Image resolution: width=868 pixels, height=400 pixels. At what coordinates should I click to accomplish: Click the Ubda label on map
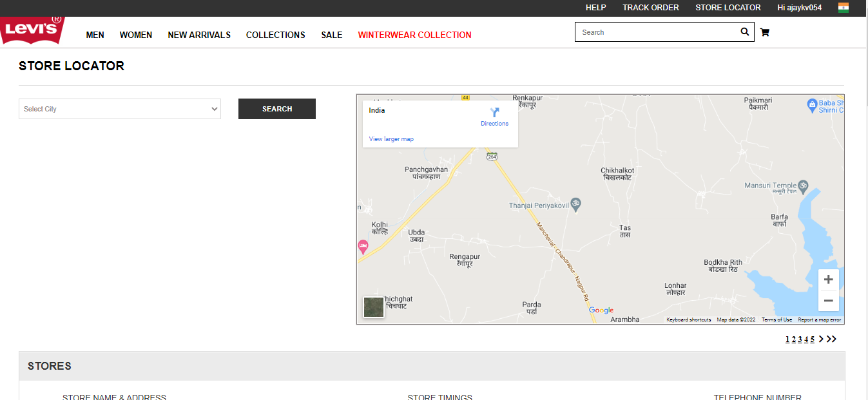pyautogui.click(x=416, y=236)
